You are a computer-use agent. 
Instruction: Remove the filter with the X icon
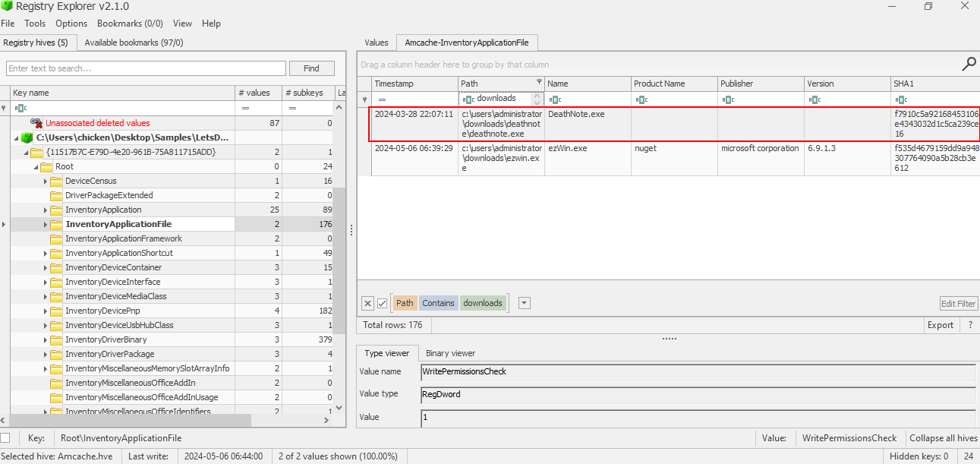click(367, 303)
